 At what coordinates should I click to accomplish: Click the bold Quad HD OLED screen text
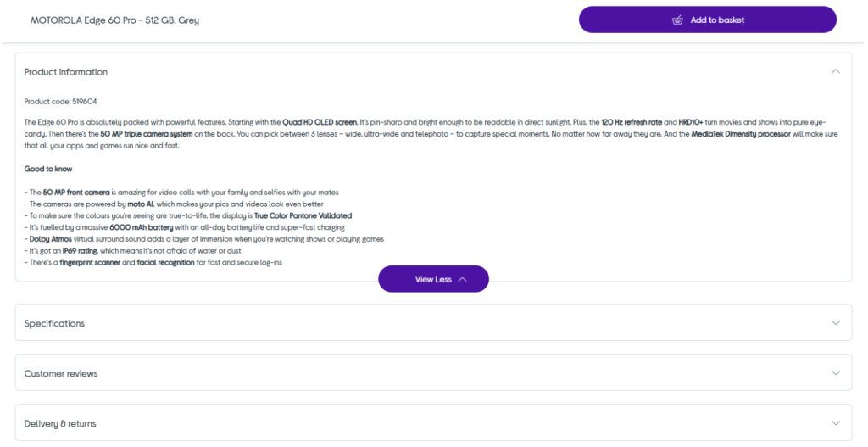320,123
